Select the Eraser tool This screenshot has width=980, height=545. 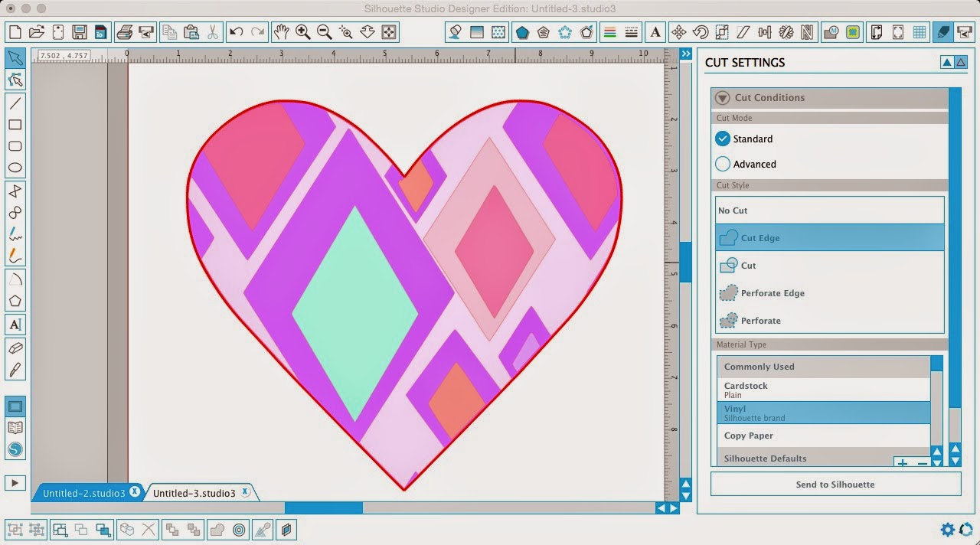(16, 349)
